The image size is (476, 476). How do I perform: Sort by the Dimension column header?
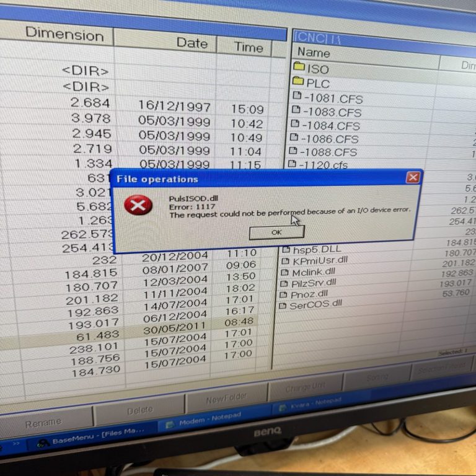(x=64, y=34)
